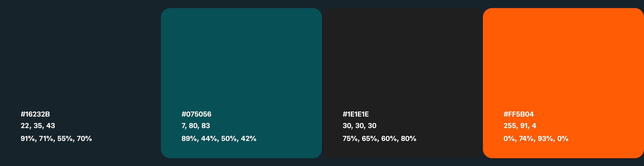Click the 91% value in navy swatch
644x166 pixels.
28,138
